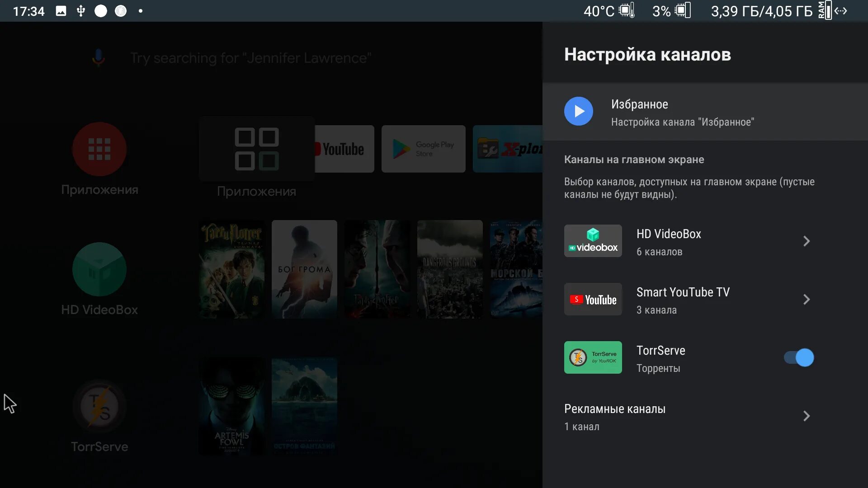Click the TorrServe green logo icon
The width and height of the screenshot is (868, 488).
click(x=593, y=357)
